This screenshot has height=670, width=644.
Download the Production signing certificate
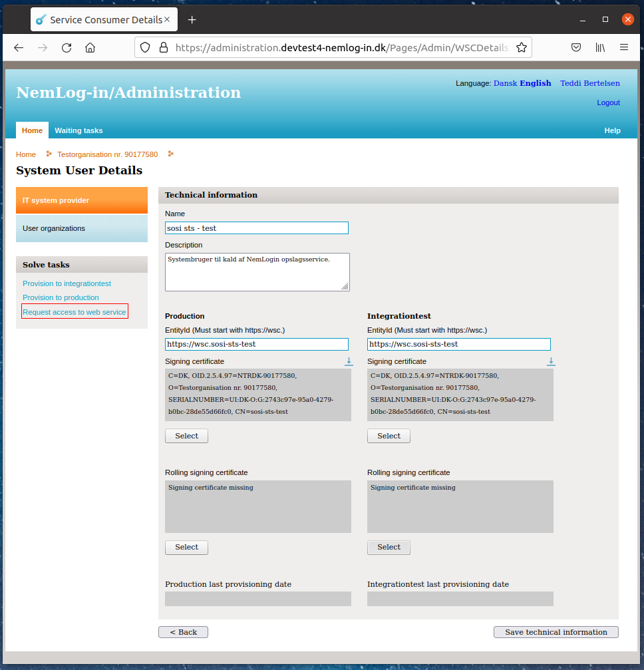[349, 361]
